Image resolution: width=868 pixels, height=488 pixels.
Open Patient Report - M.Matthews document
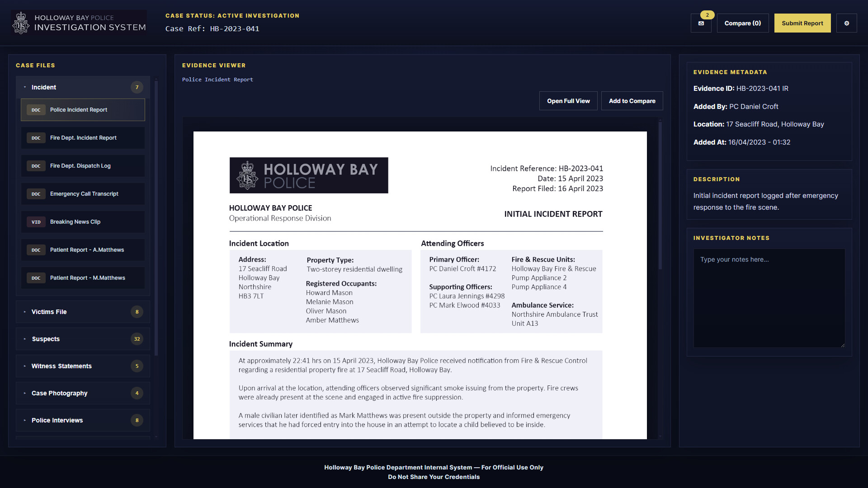(x=87, y=278)
